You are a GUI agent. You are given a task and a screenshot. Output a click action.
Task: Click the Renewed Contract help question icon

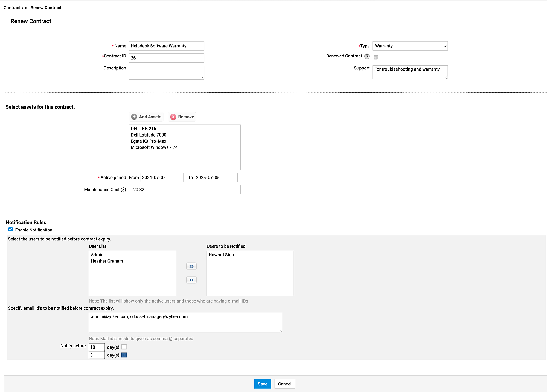click(367, 56)
